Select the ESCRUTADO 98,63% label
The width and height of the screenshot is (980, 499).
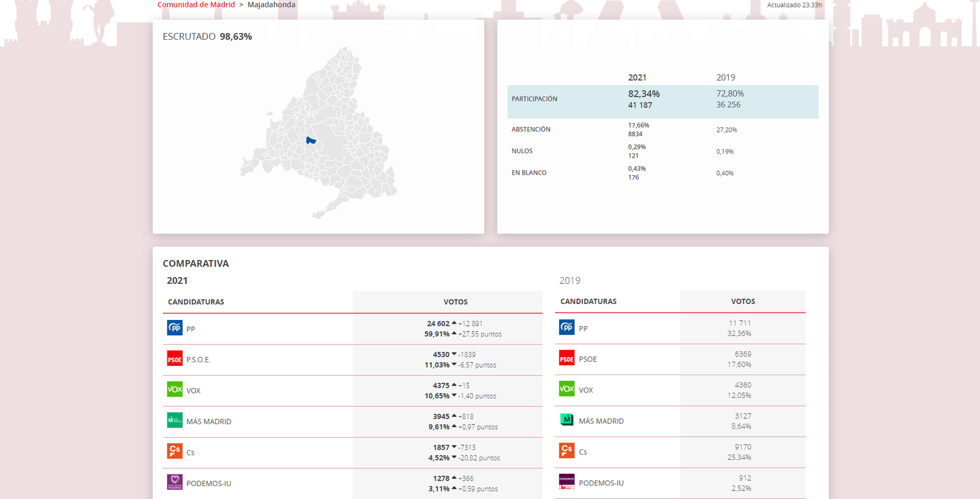coord(207,37)
